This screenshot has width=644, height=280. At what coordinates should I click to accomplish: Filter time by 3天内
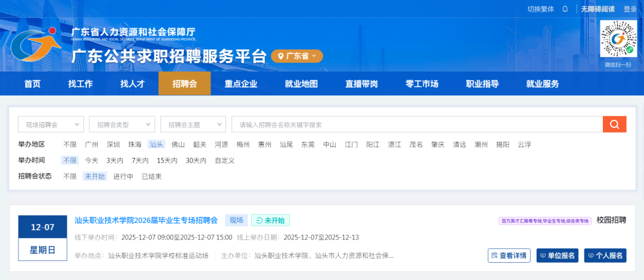(115, 160)
